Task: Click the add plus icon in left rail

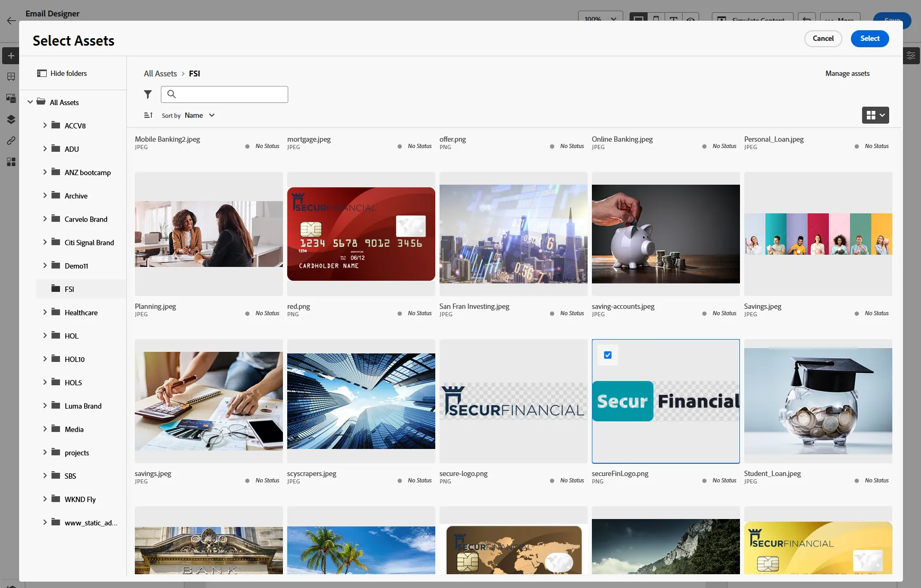Action: [x=11, y=56]
